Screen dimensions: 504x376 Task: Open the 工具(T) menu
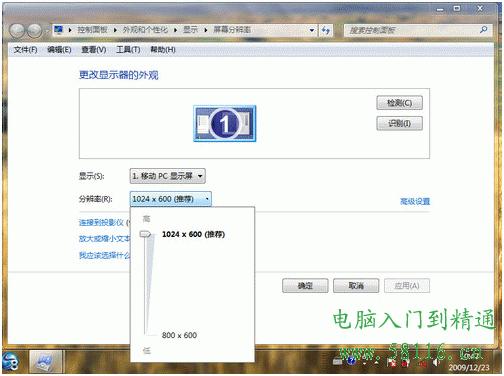click(128, 50)
